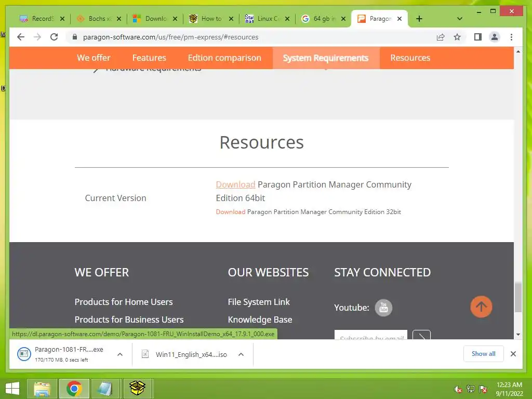Click the scrollbar down arrow
532x399 pixels.
coord(518,335)
